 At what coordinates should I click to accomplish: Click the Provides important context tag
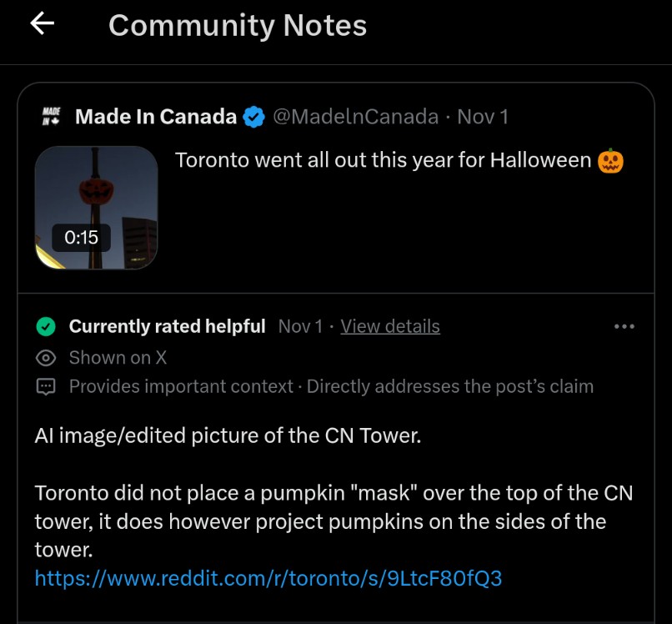[181, 387]
